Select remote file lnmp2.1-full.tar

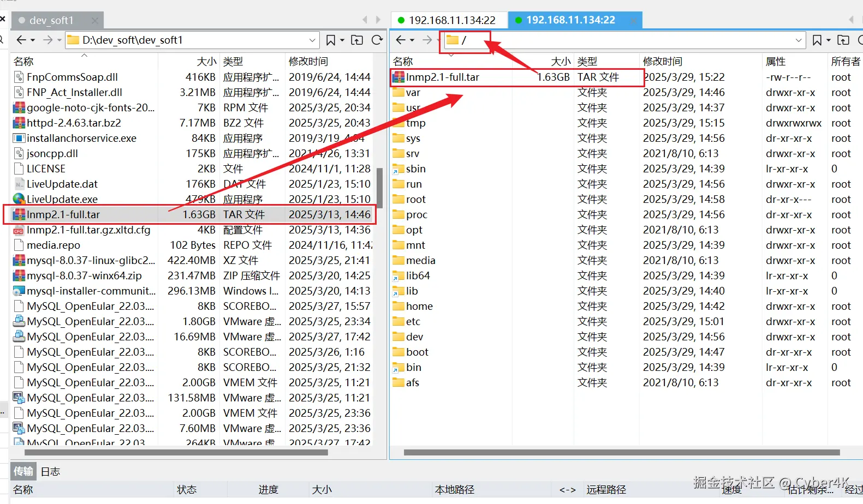[516, 77]
